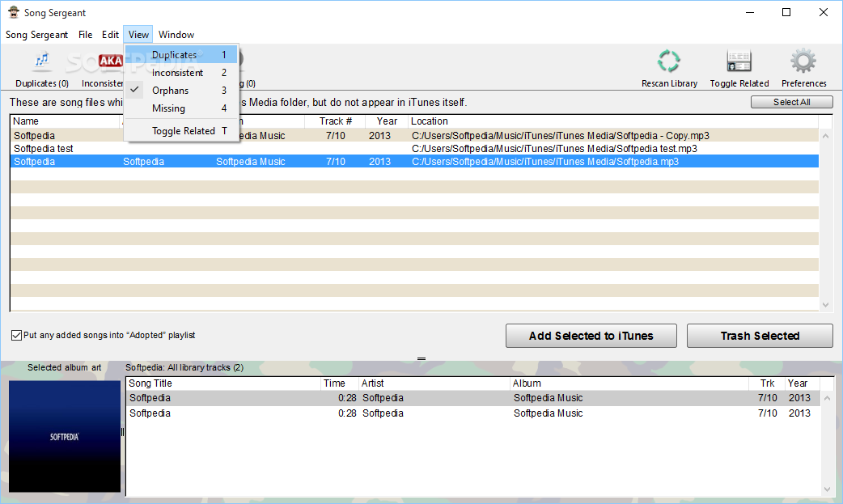The image size is (843, 504).
Task: Click library tracks list scroll-down arrow
Action: [828, 489]
